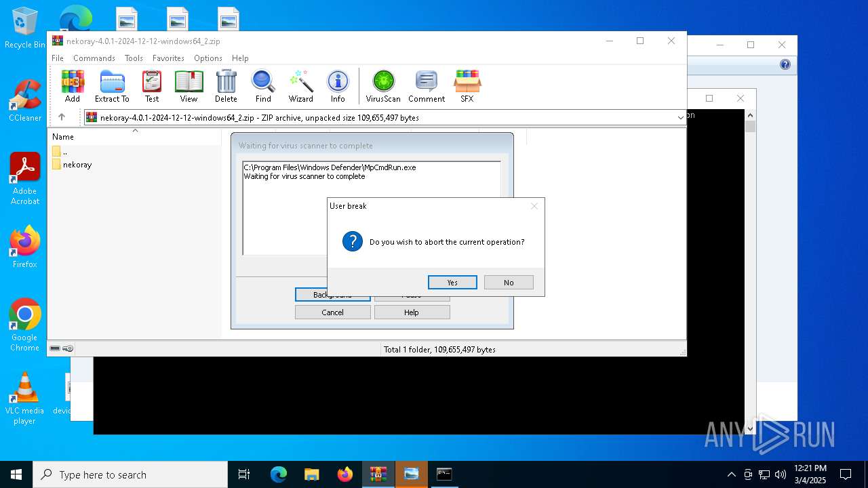Open the Options menu

208,58
